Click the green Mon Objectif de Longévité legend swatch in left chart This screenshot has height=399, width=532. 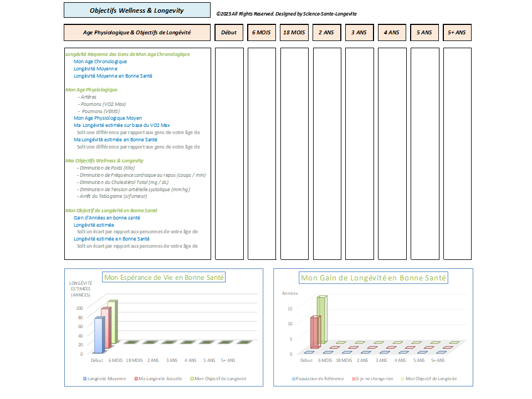[192, 378]
